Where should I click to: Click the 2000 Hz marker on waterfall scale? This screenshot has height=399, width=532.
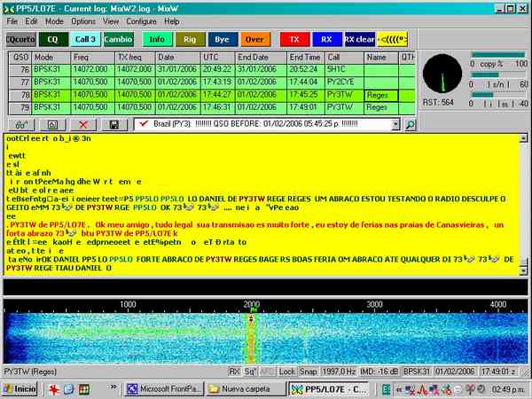[250, 304]
